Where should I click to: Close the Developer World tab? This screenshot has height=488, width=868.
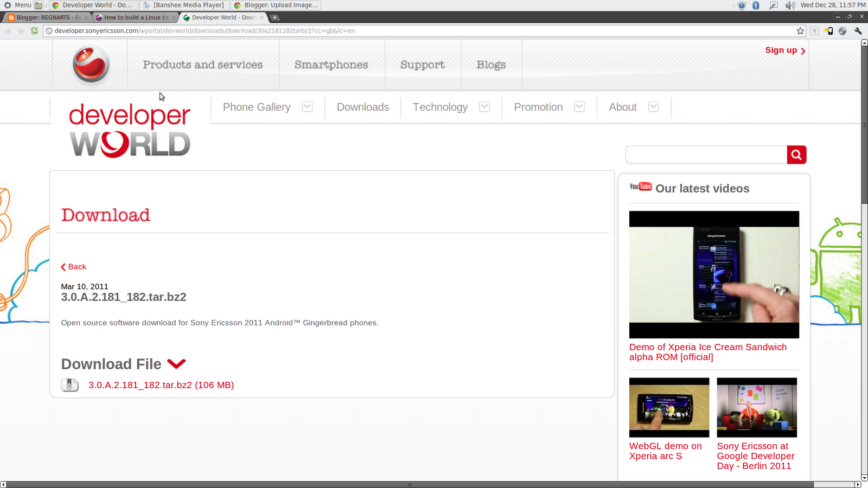(x=261, y=17)
